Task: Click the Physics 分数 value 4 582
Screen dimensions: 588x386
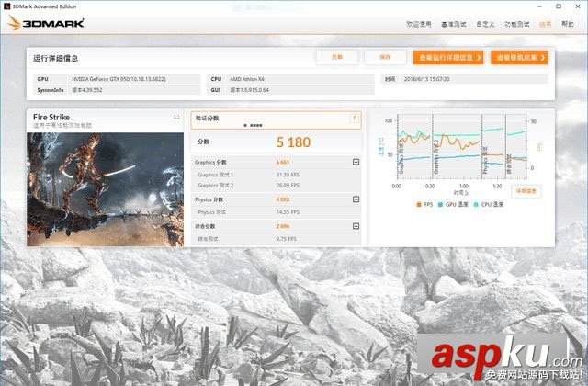Action: [282, 199]
